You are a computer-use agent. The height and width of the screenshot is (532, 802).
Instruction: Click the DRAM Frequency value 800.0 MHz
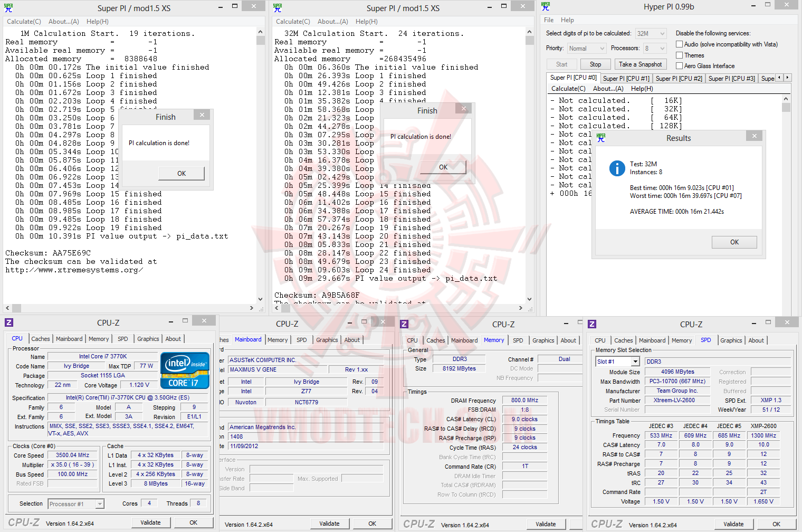[525, 400]
